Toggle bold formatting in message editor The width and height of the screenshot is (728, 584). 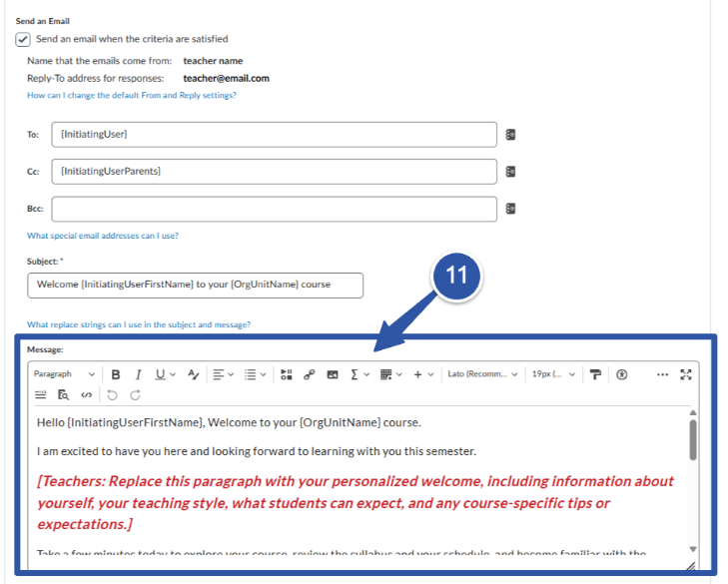[x=116, y=374]
